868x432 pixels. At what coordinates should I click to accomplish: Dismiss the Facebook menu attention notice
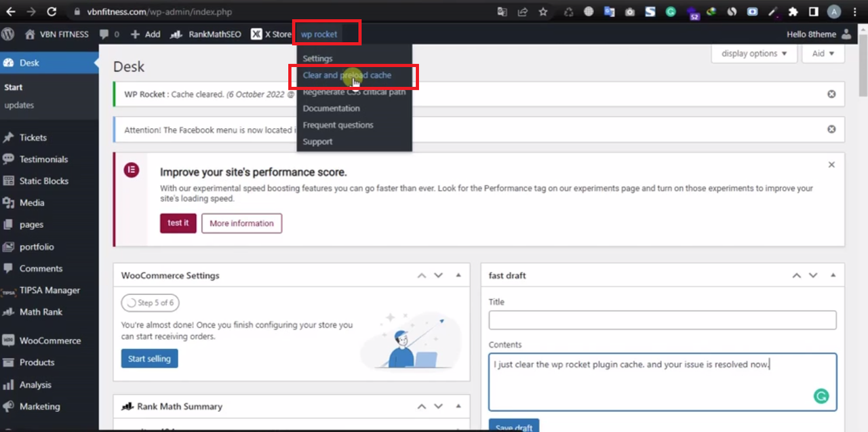tap(831, 129)
